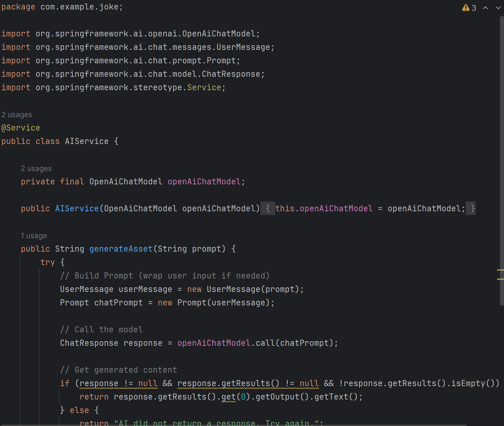
Task: Click '1 usage' hint above generateAsset
Action: coord(34,236)
